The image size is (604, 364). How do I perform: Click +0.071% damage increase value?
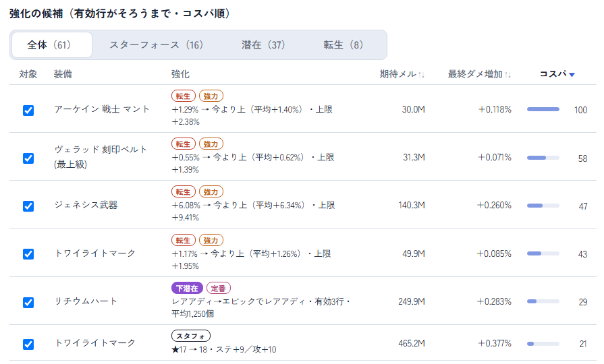[x=495, y=157]
